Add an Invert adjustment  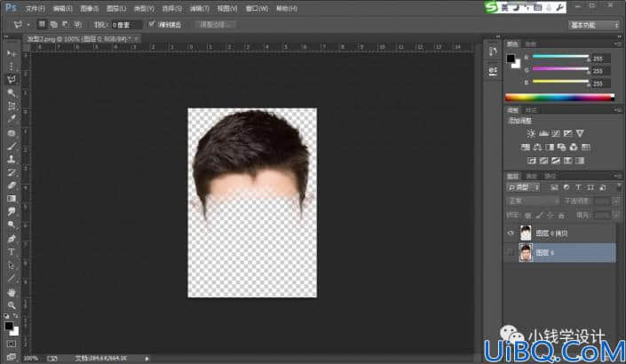point(532,161)
